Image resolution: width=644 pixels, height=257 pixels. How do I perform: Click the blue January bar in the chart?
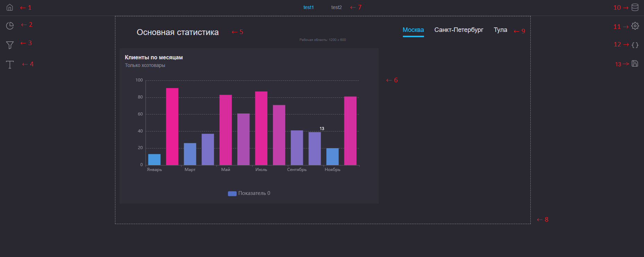[x=154, y=160]
